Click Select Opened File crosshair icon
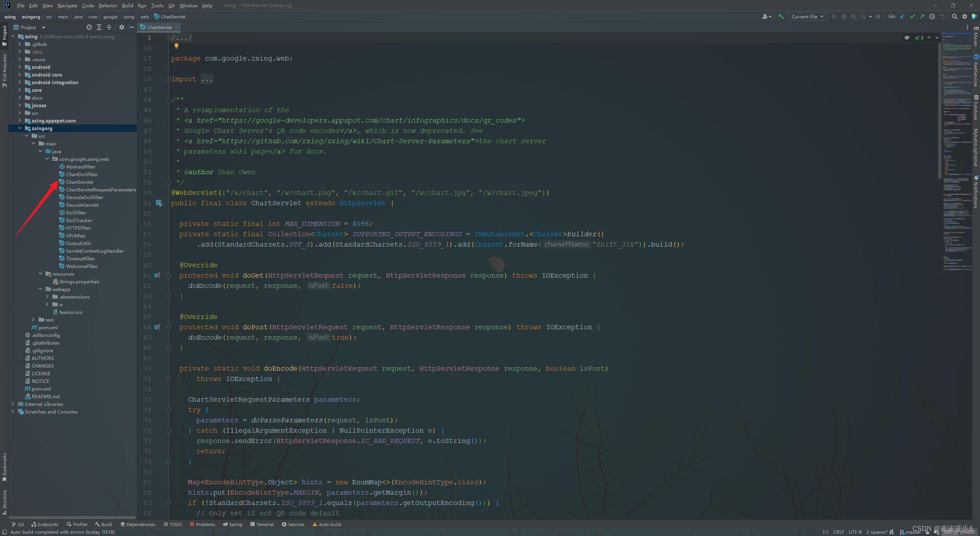The image size is (980, 536). pyautogui.click(x=89, y=27)
